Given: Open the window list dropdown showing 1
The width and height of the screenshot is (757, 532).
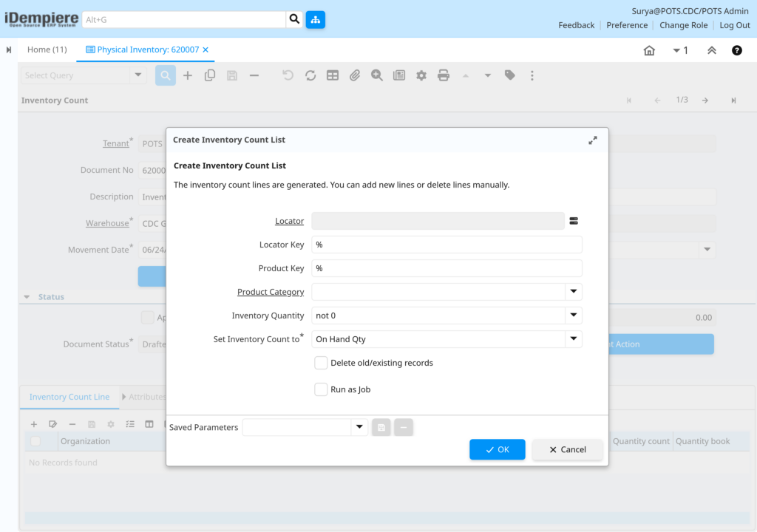Looking at the screenshot, I should (680, 50).
